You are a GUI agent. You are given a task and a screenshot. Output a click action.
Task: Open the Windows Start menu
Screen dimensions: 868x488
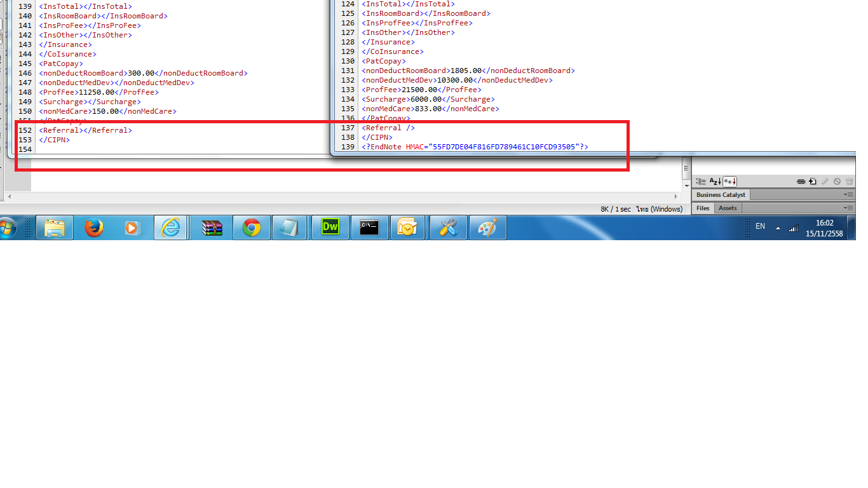click(x=6, y=227)
